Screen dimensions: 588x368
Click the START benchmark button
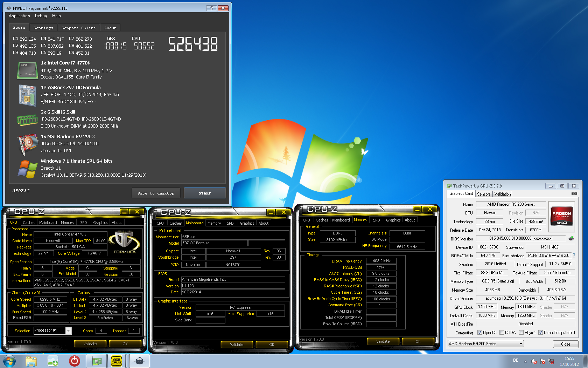[205, 193]
